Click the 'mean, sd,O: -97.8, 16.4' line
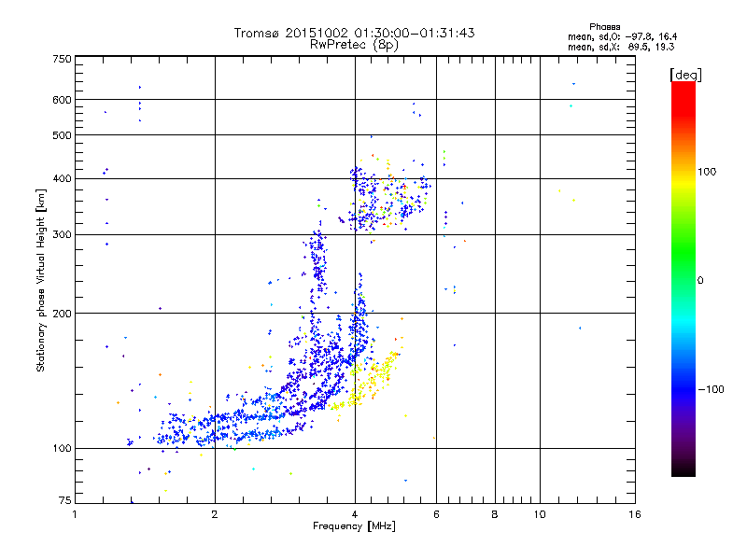This screenshot has width=747, height=560. [x=622, y=36]
